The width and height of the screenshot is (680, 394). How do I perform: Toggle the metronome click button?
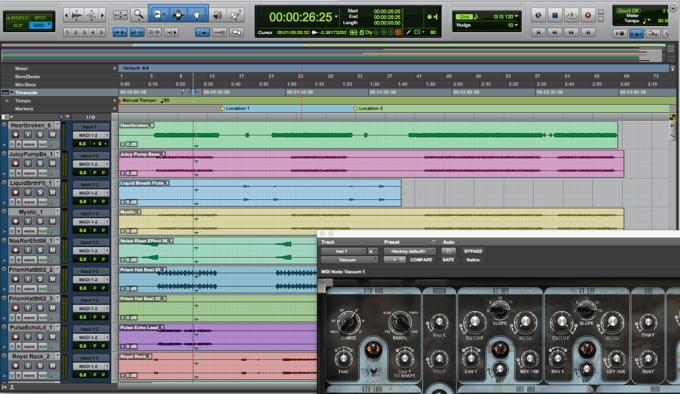pyautogui.click(x=636, y=33)
